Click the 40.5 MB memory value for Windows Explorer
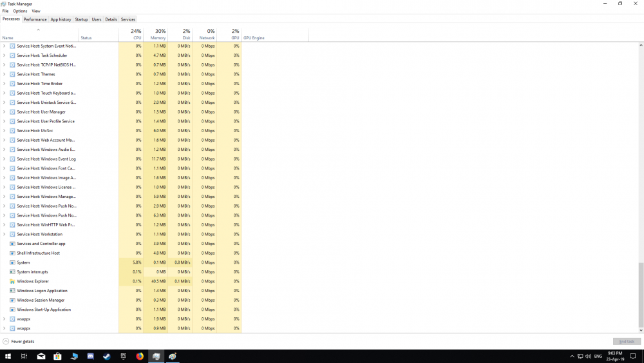This screenshot has height=363, width=644. [158, 281]
